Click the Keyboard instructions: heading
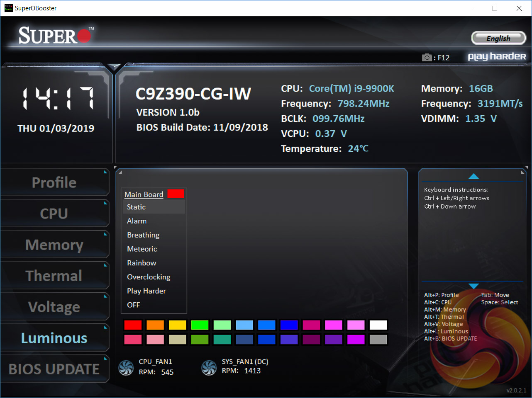This screenshot has width=532, height=398. [x=456, y=190]
